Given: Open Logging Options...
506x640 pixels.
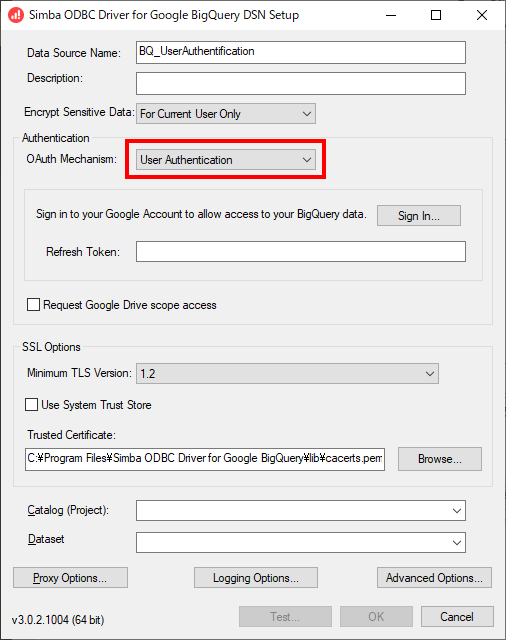Looking at the screenshot, I should (256, 578).
